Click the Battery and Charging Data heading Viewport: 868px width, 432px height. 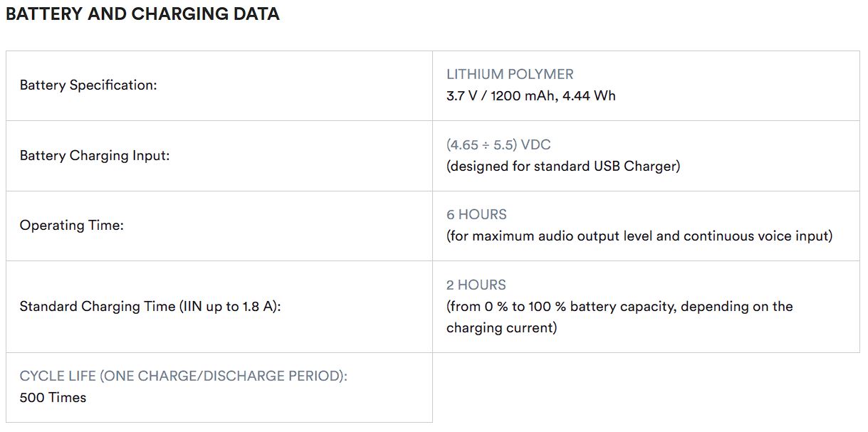click(x=142, y=14)
